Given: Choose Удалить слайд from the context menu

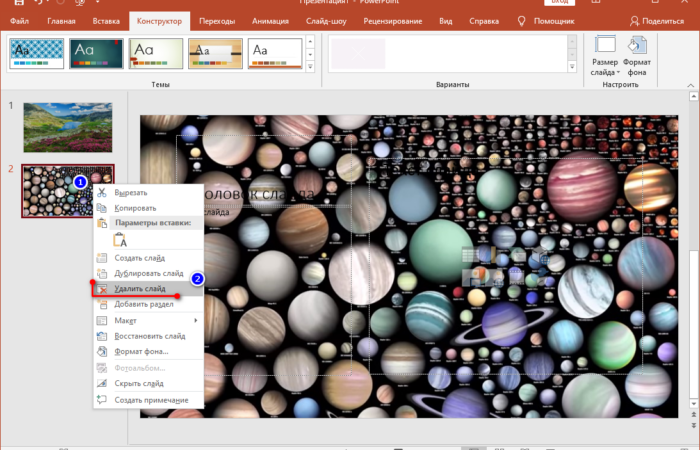Looking at the screenshot, I should point(140,289).
